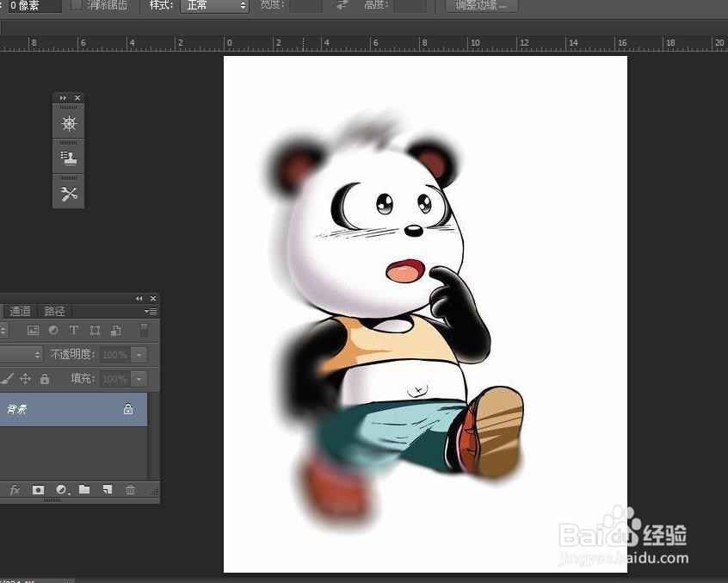Click the 填充 100% value field
The width and height of the screenshot is (728, 583).
(114, 379)
